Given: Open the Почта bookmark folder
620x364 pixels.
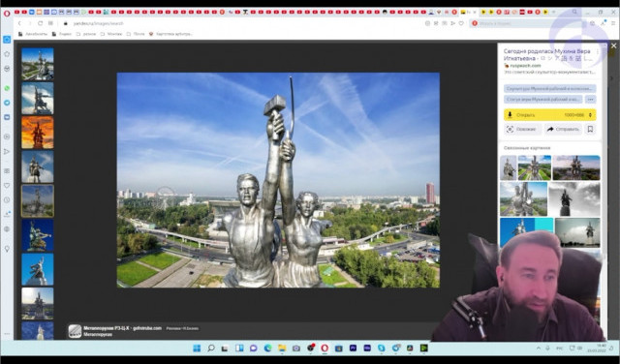Looking at the screenshot, I should click(x=136, y=34).
